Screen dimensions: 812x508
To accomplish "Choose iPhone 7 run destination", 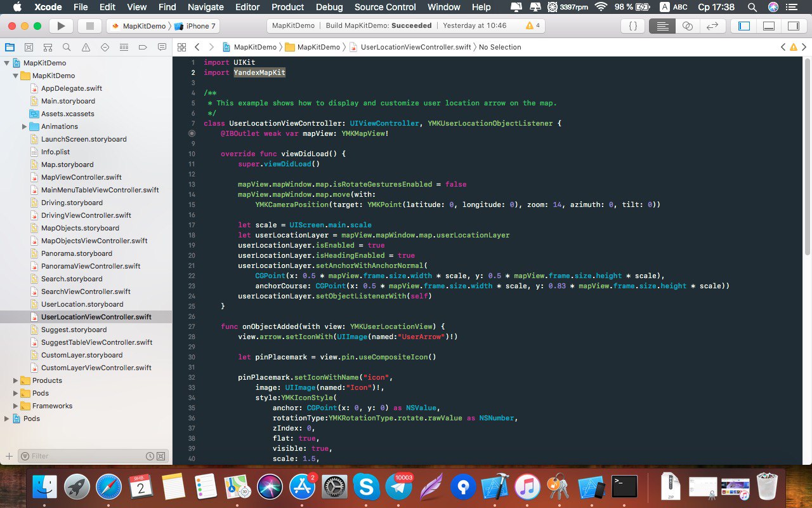I will 195,26.
